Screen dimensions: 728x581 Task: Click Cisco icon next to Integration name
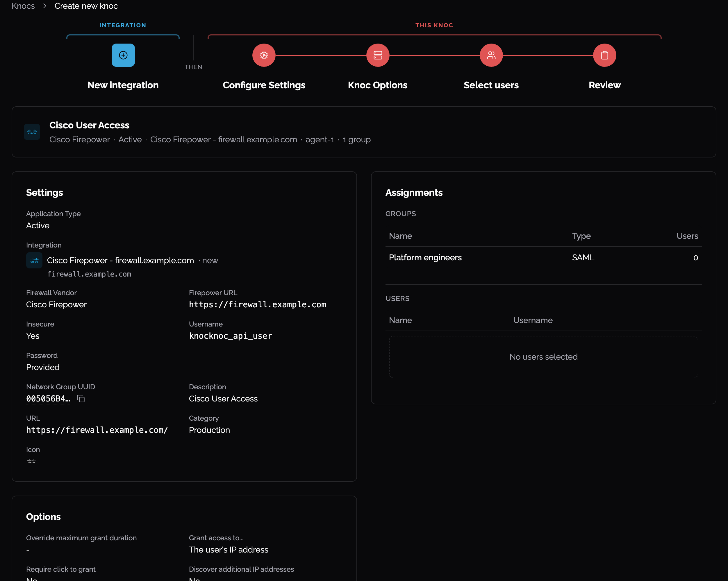pyautogui.click(x=34, y=260)
